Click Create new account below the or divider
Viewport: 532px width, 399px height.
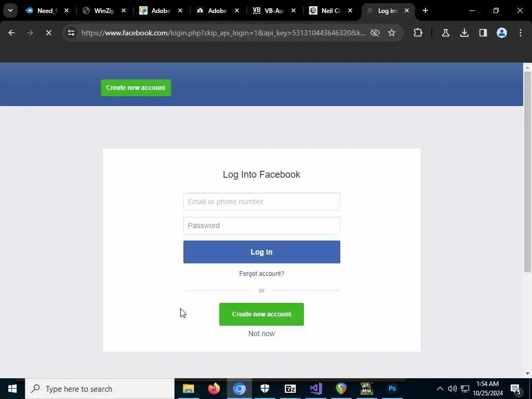pyautogui.click(x=262, y=314)
